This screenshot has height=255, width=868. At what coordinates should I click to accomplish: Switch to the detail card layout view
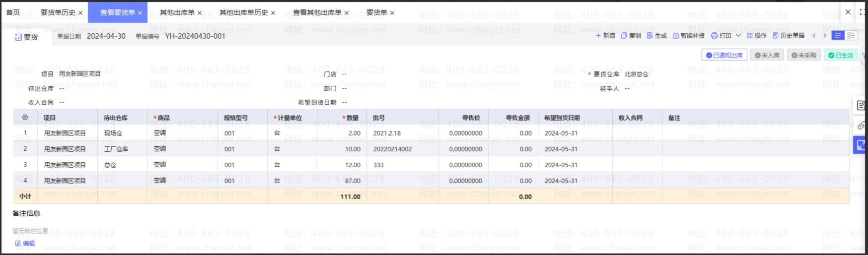click(851, 36)
